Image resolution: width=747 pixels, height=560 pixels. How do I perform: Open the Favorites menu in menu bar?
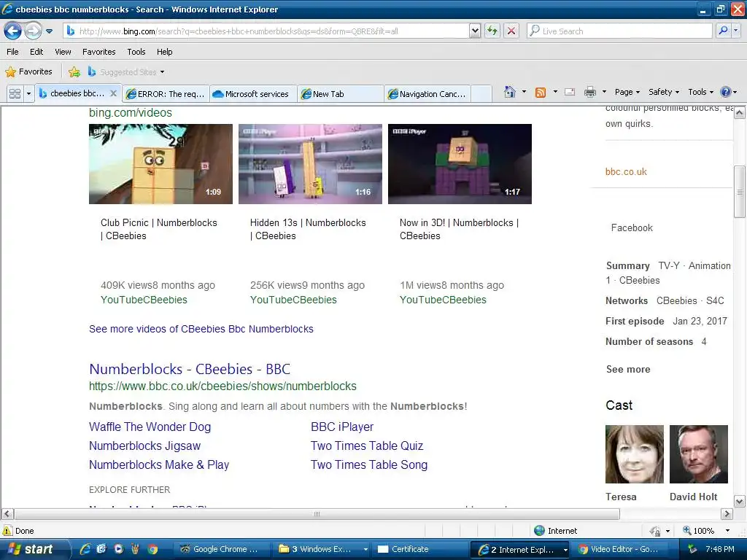[x=98, y=52]
